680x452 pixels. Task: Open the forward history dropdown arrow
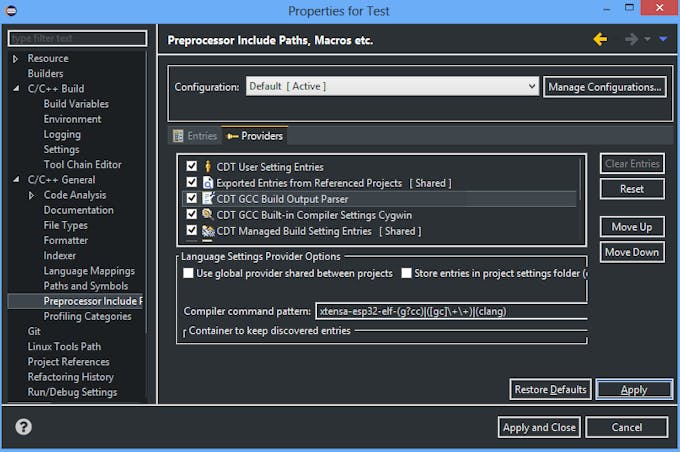pyautogui.click(x=647, y=39)
